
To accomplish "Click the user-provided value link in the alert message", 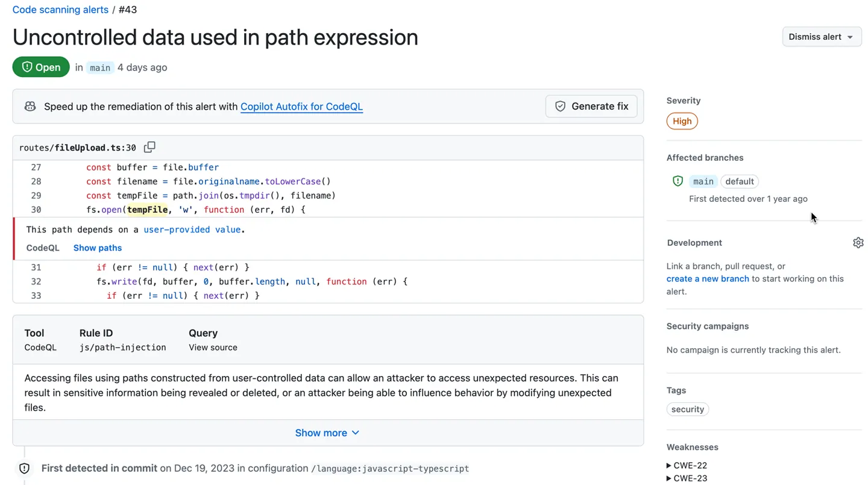I will (x=194, y=229).
